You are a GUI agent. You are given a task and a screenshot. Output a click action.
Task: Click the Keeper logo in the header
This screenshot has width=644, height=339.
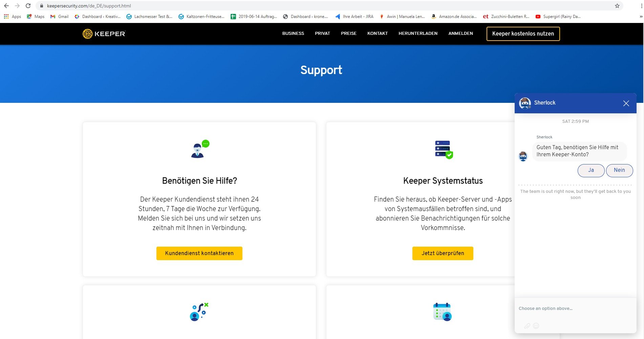tap(104, 33)
